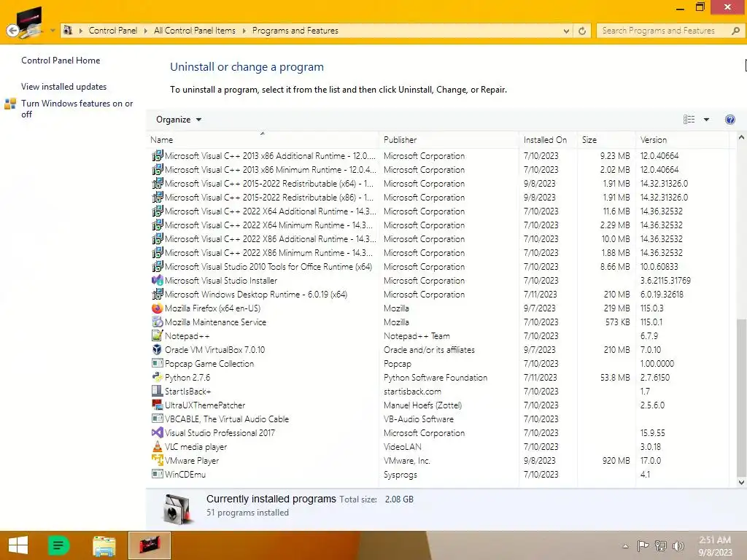Screen dimensions: 747x560
Task: Click the network tray icon
Action: click(x=661, y=545)
